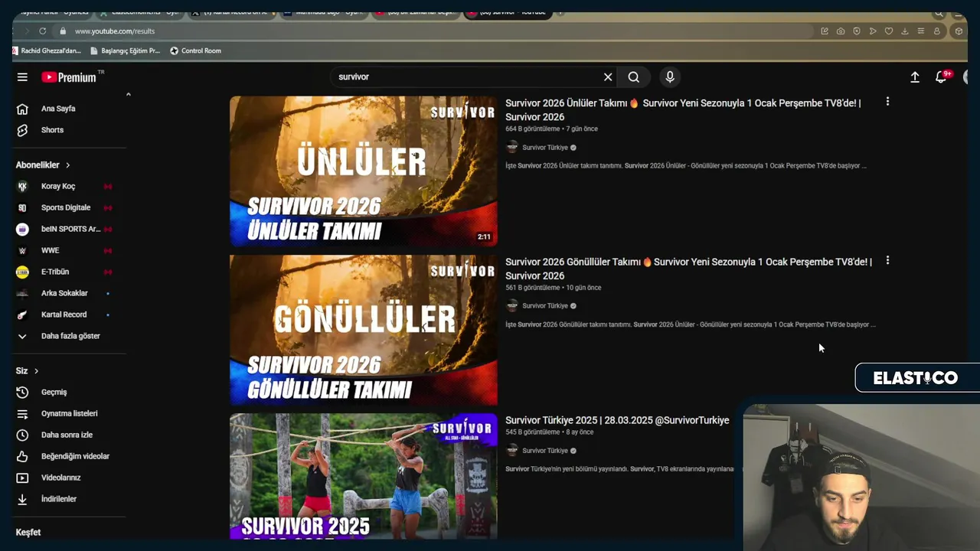980x551 pixels.
Task: Switch to the survivor - YouTube tab
Action: tap(508, 12)
